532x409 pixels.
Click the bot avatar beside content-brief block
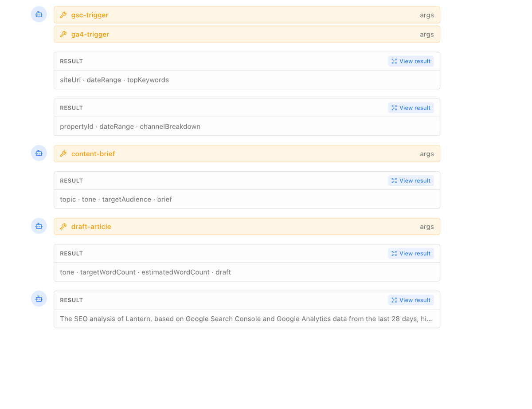(39, 153)
